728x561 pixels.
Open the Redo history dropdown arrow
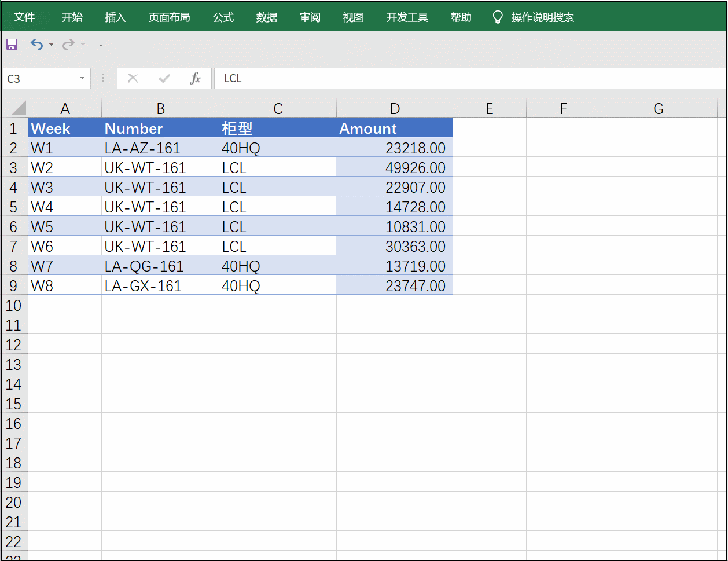[83, 45]
